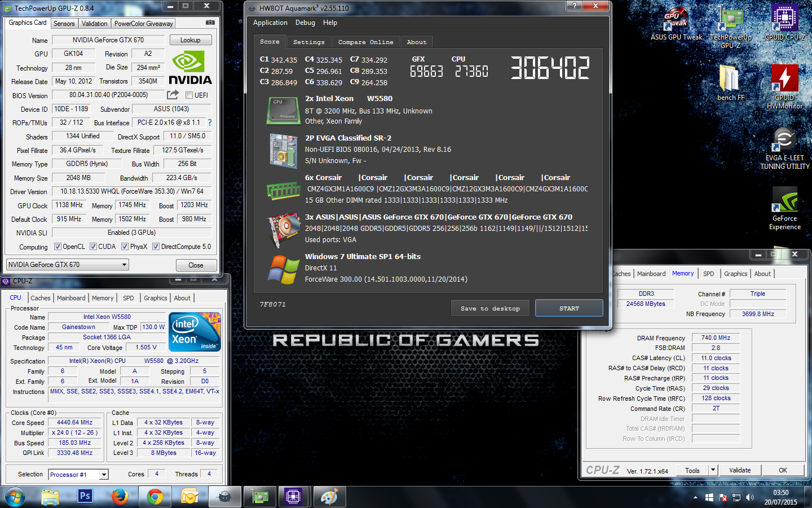
Task: Click the Validate button in CPU-Z
Action: [740, 470]
